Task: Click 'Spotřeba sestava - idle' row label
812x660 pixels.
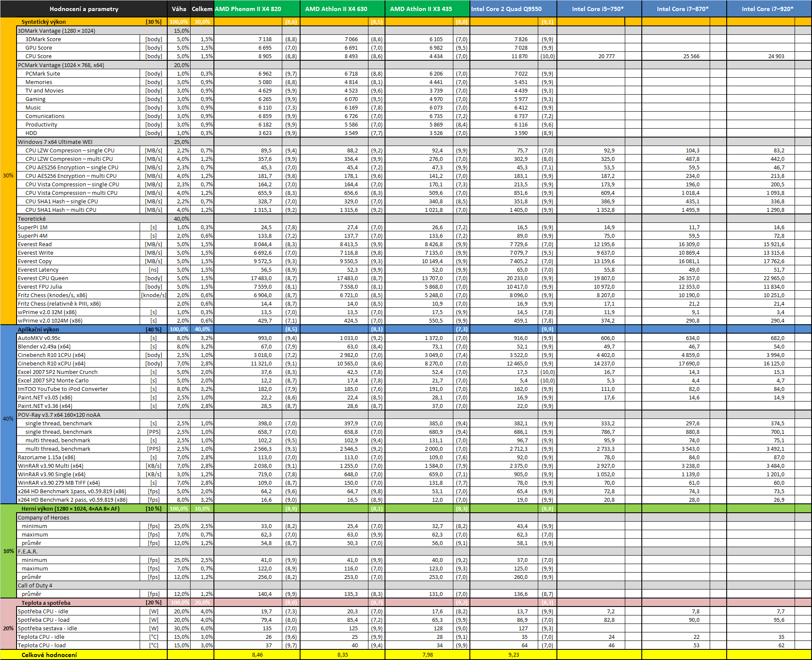Action: [x=47, y=628]
